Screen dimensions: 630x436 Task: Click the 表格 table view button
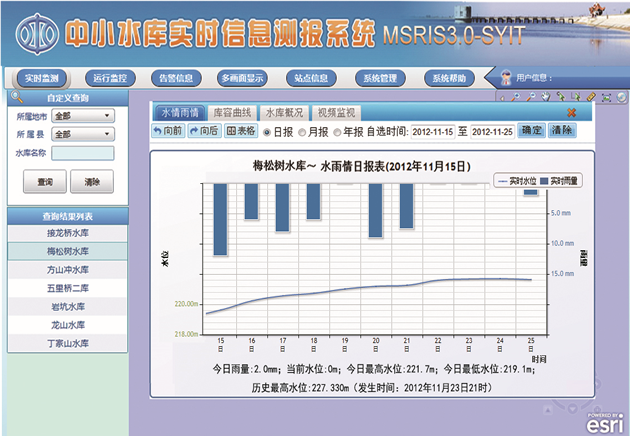[241, 131]
